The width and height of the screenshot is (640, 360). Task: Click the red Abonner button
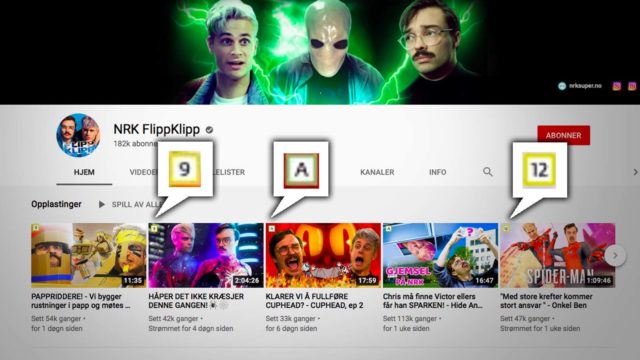click(x=564, y=135)
